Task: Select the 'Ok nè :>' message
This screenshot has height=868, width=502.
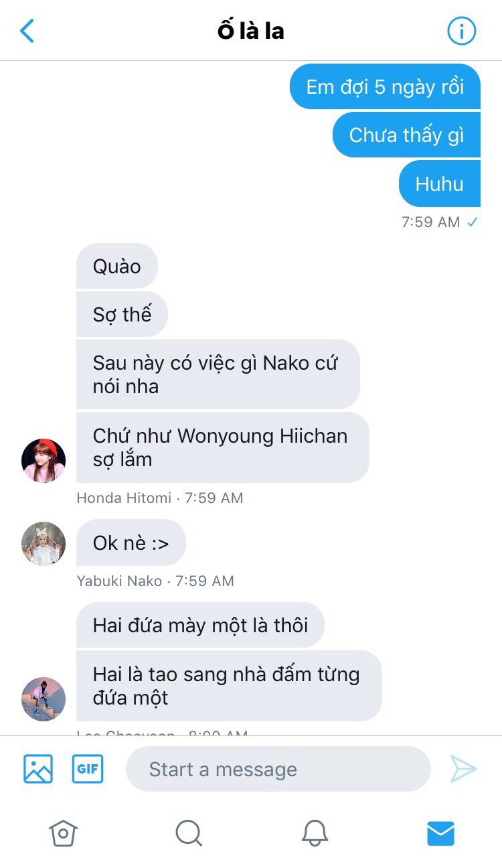Action: (131, 542)
